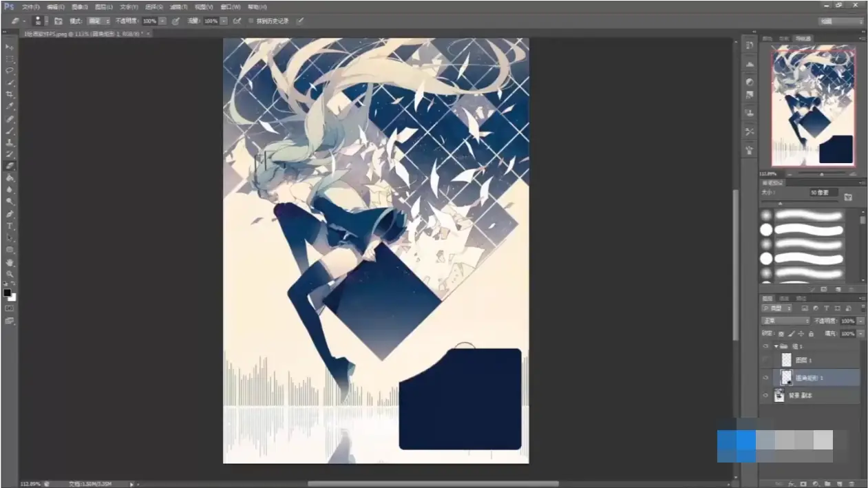Select the Crop tool
868x488 pixels.
click(10, 94)
